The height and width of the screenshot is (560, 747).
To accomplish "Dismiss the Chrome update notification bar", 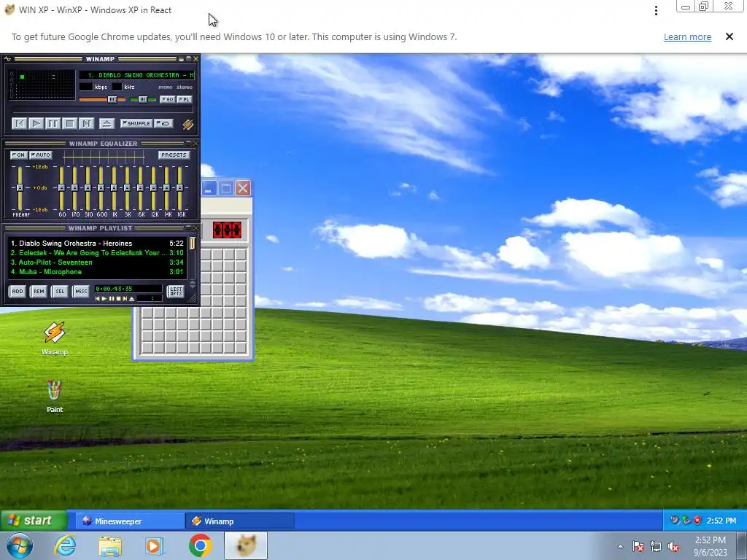I will point(729,36).
